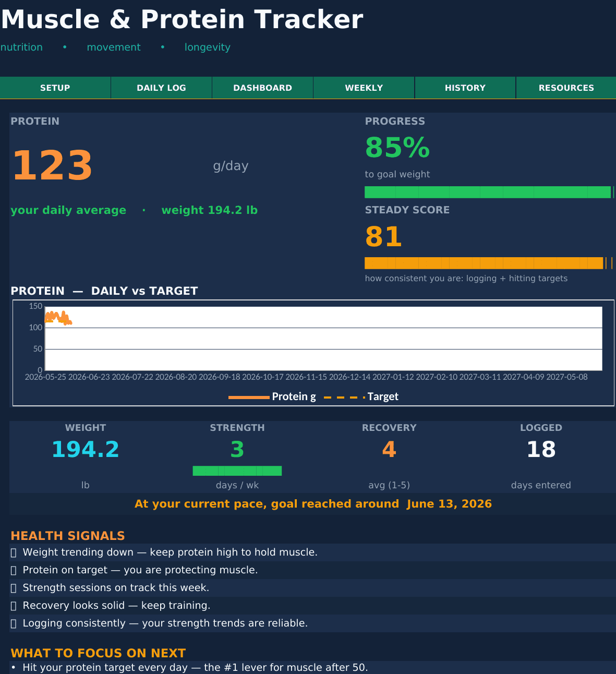Click the 'your daily average' label
Screen dimensions: 616x674
tap(68, 210)
